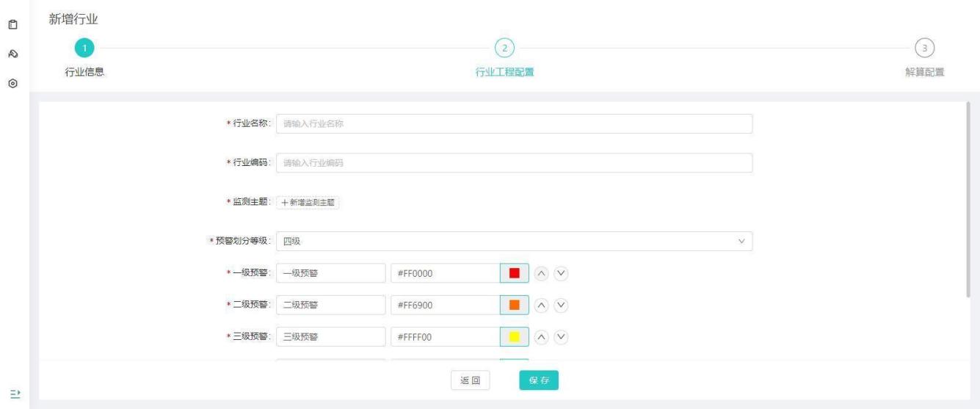Open the red color swatch for 一级预警
This screenshot has height=409, width=980.
[x=514, y=274]
